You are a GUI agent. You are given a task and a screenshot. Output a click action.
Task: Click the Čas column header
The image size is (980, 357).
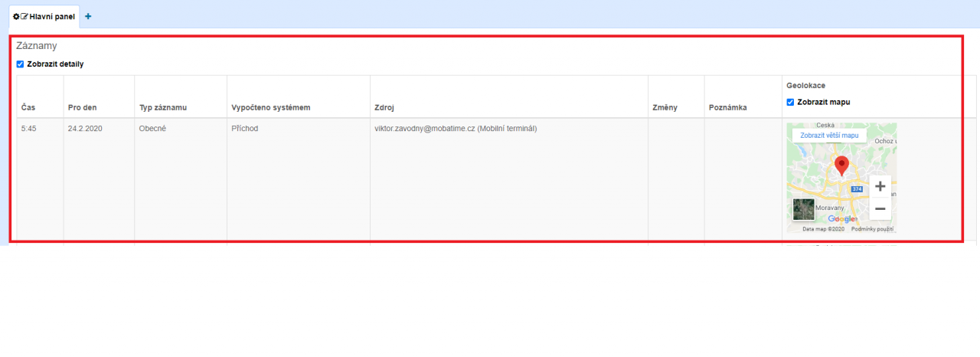28,107
